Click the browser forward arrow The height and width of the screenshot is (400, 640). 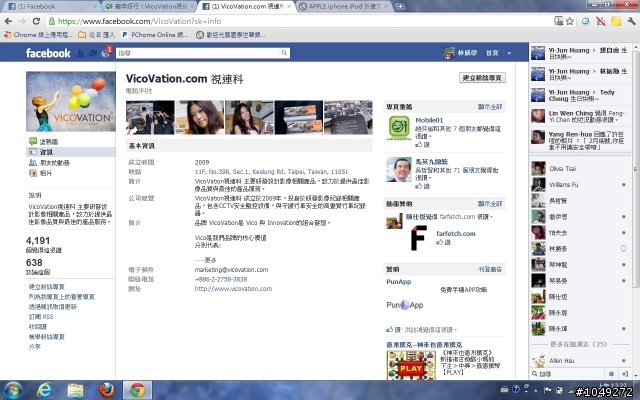[22, 21]
